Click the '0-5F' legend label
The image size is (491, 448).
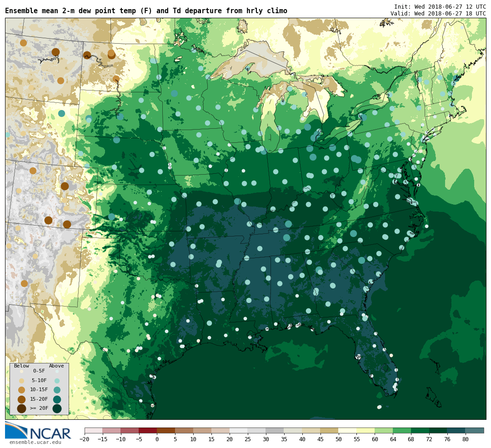pos(39,371)
